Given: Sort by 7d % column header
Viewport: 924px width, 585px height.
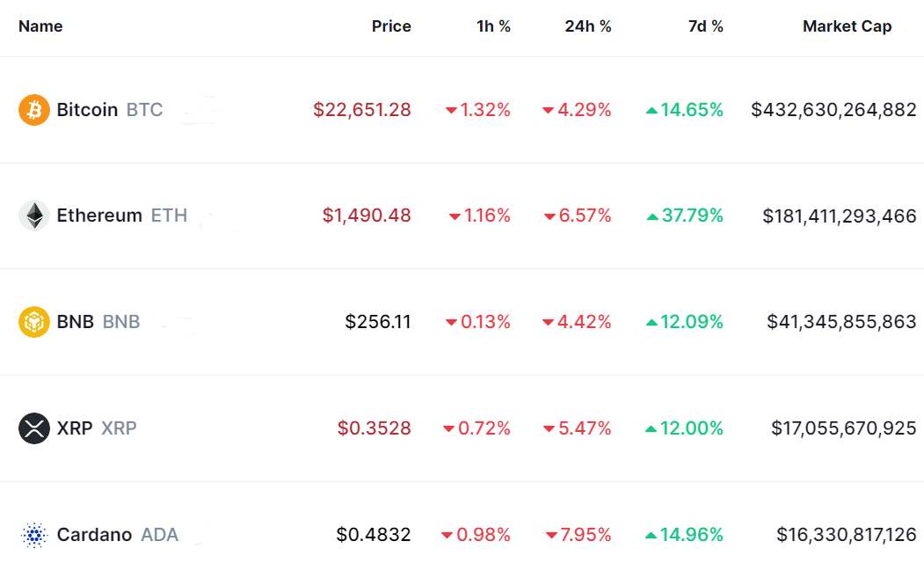Looking at the screenshot, I should (705, 26).
